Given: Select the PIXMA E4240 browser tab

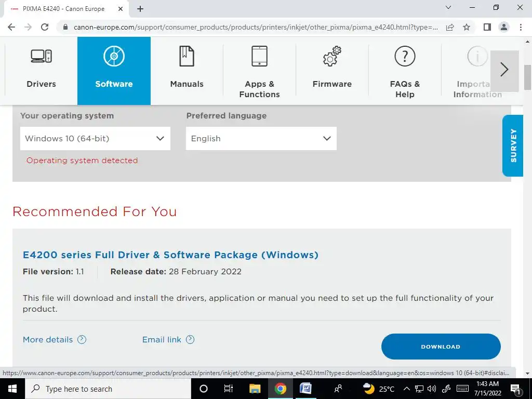Looking at the screenshot, I should point(66,9).
